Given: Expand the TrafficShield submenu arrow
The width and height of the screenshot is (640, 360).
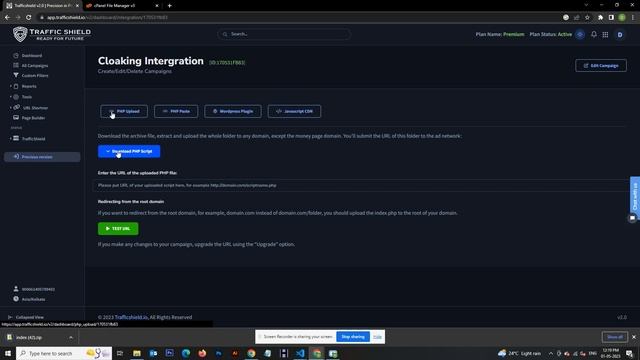Looking at the screenshot, I should (11, 138).
